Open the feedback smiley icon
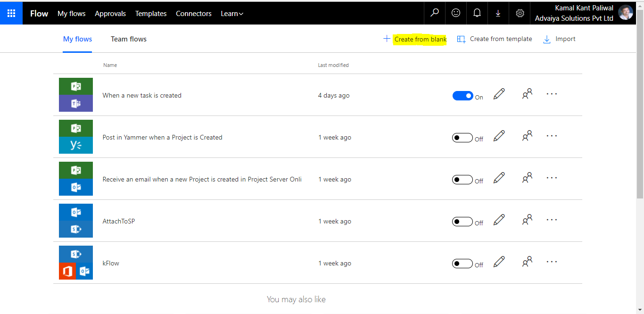Screen dimensions: 644x314 456,13
